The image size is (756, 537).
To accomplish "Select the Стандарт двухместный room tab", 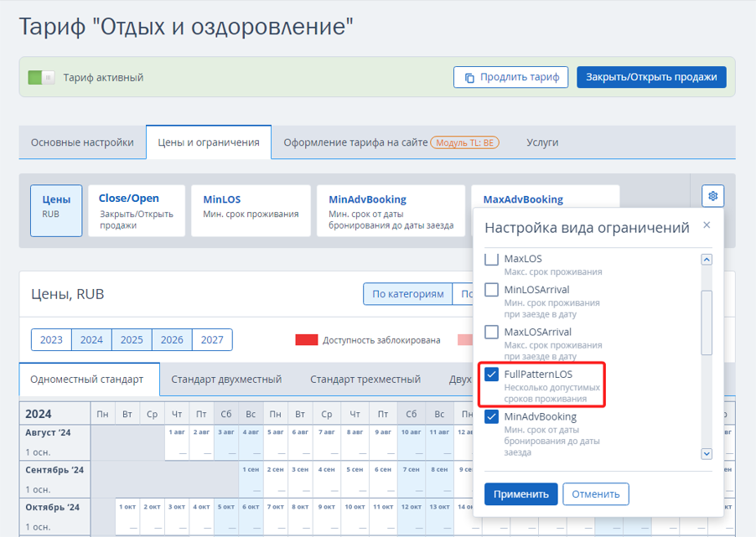I will click(226, 380).
